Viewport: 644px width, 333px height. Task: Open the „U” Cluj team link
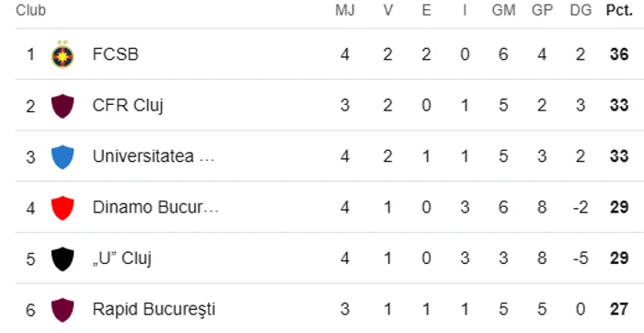coord(122,258)
